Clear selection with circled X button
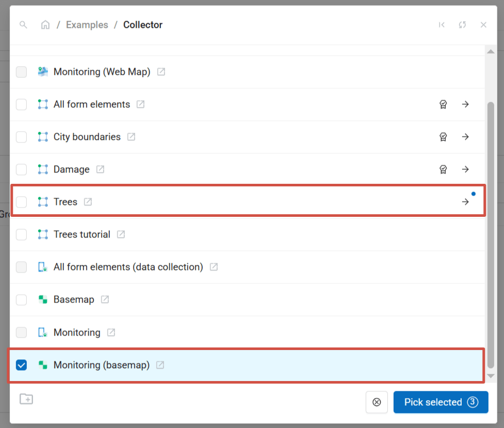 (377, 402)
